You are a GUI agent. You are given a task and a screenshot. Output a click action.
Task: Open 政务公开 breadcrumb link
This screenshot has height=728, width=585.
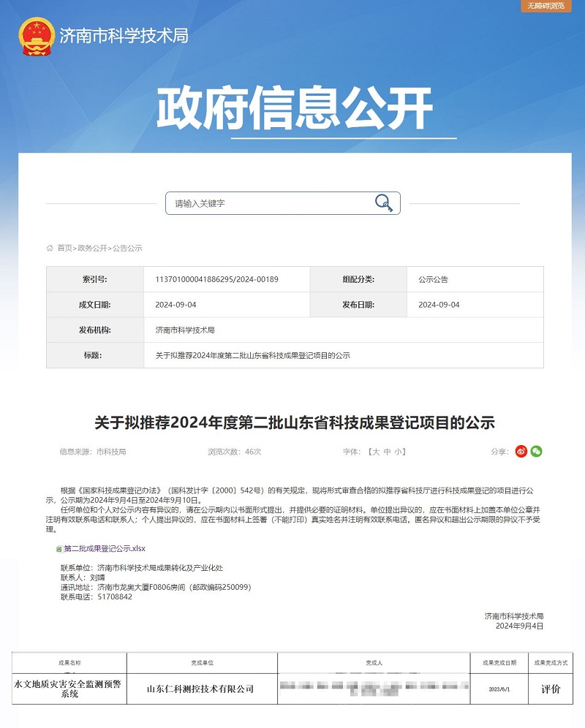tap(92, 248)
